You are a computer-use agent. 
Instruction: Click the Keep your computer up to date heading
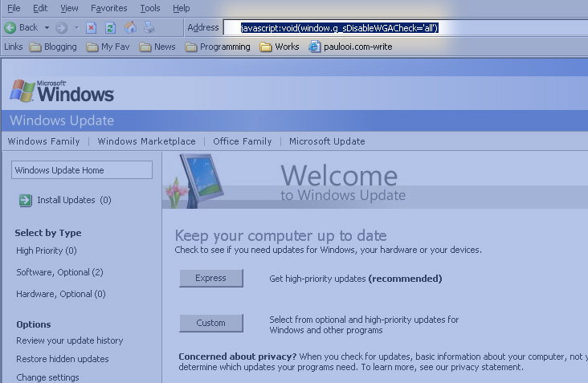[281, 236]
